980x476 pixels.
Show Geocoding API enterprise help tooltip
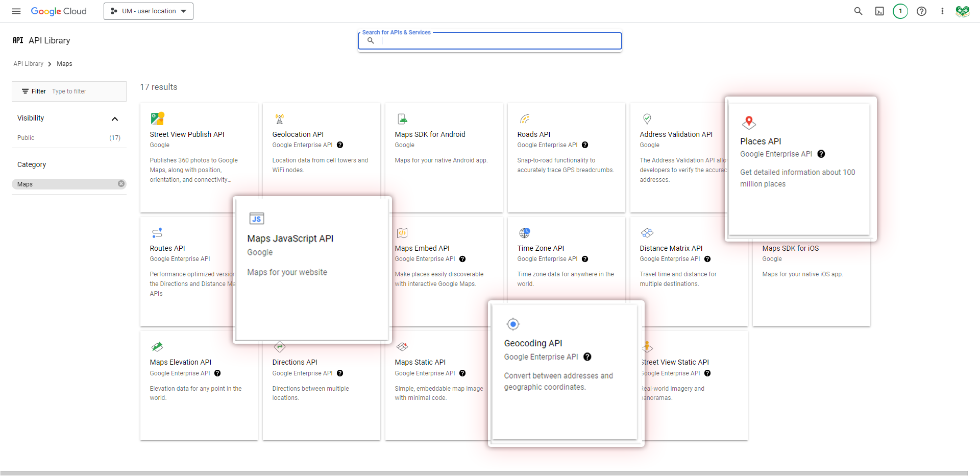587,357
